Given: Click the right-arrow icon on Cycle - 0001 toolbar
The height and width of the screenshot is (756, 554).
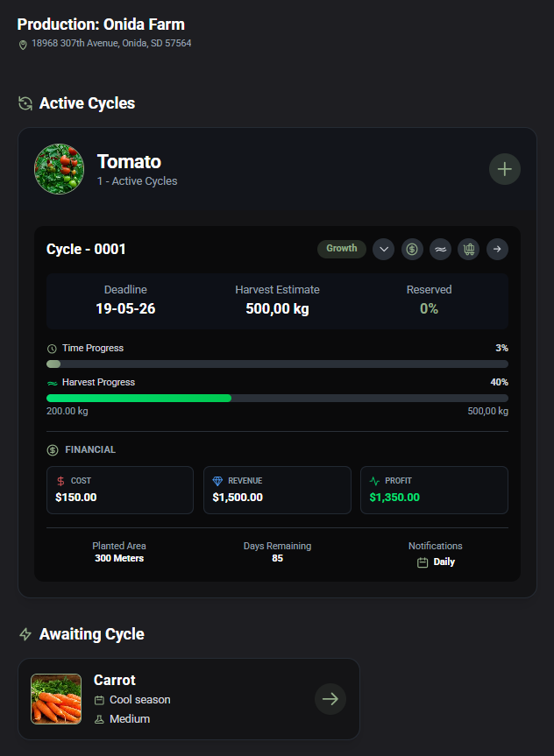Looking at the screenshot, I should click(497, 249).
